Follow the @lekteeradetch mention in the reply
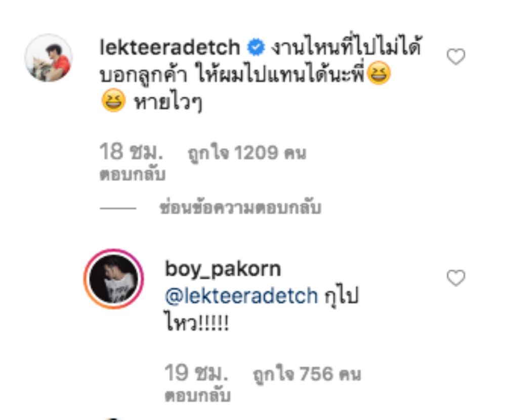Screen dimensions: 506x420 [x=241, y=296]
